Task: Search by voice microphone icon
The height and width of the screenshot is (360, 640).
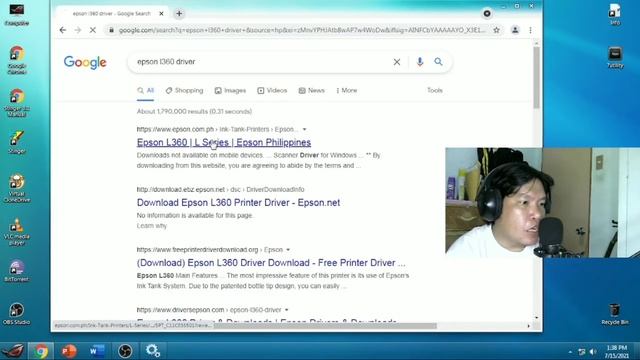Action: (x=420, y=62)
